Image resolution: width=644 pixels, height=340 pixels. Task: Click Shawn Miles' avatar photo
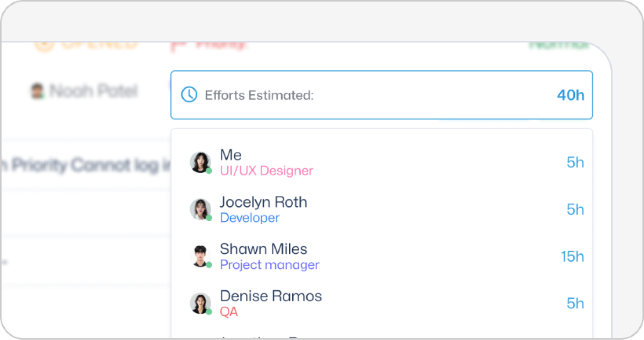[x=201, y=257]
